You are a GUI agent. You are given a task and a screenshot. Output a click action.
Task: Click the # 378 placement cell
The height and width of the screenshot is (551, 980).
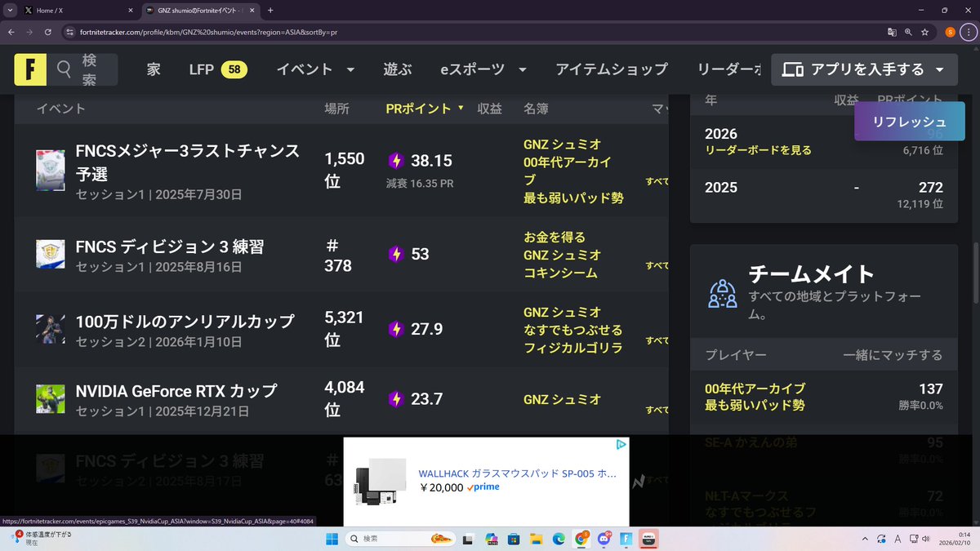click(338, 256)
